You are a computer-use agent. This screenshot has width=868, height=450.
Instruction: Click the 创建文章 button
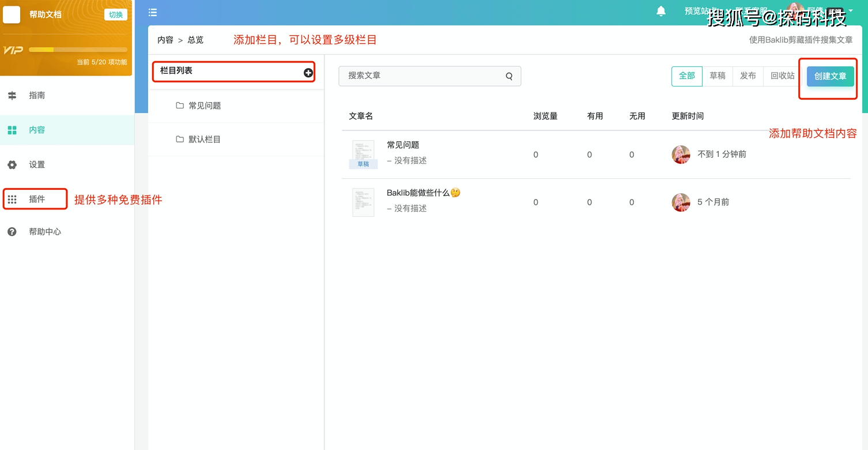tap(830, 77)
